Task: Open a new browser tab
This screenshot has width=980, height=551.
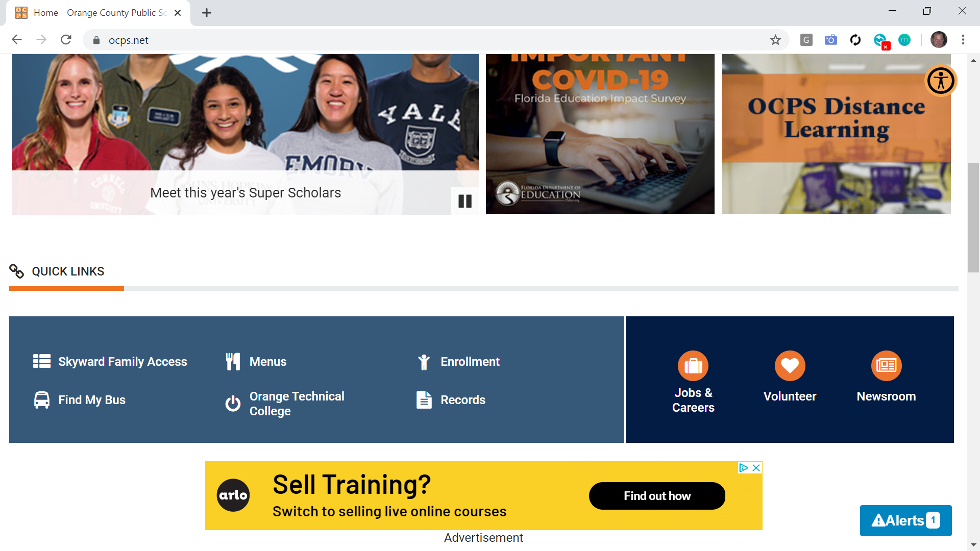Action: [x=206, y=13]
